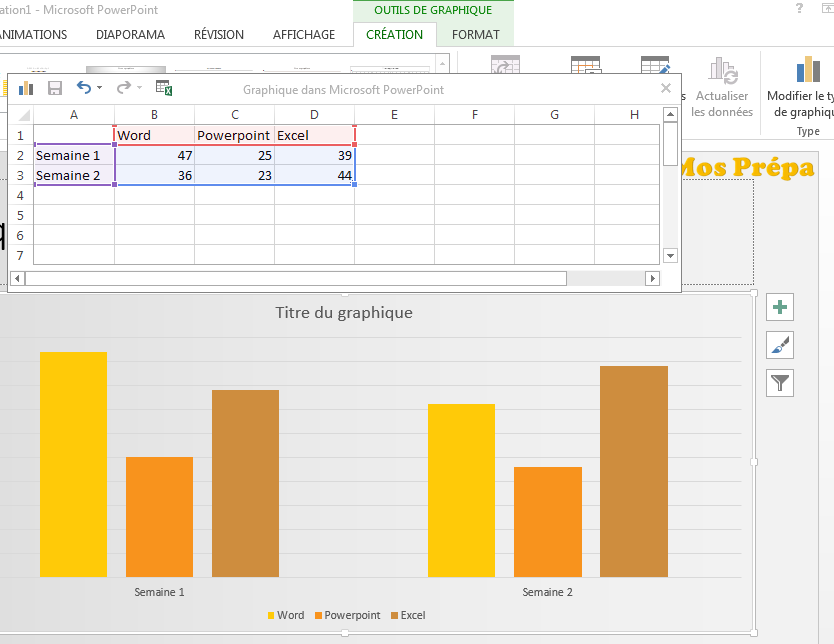Select brown Excel bar for Semaine 2
This screenshot has width=834, height=644.
(634, 471)
